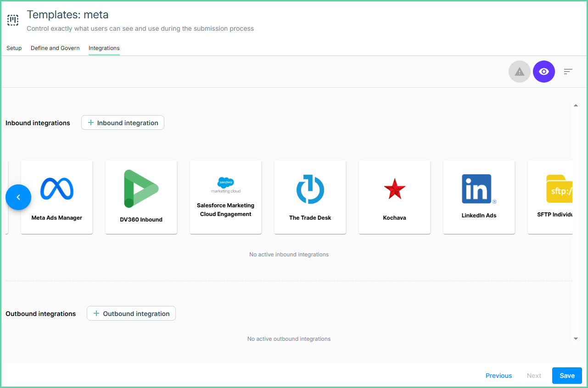Image resolution: width=588 pixels, height=388 pixels.
Task: Select the DV360 Inbound play logo
Action: coord(141,188)
